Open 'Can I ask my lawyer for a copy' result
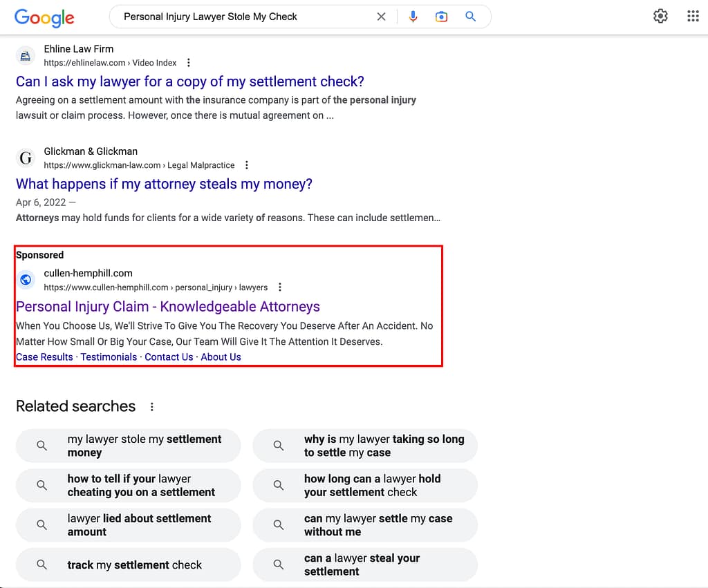Image resolution: width=708 pixels, height=588 pixels. pos(189,82)
